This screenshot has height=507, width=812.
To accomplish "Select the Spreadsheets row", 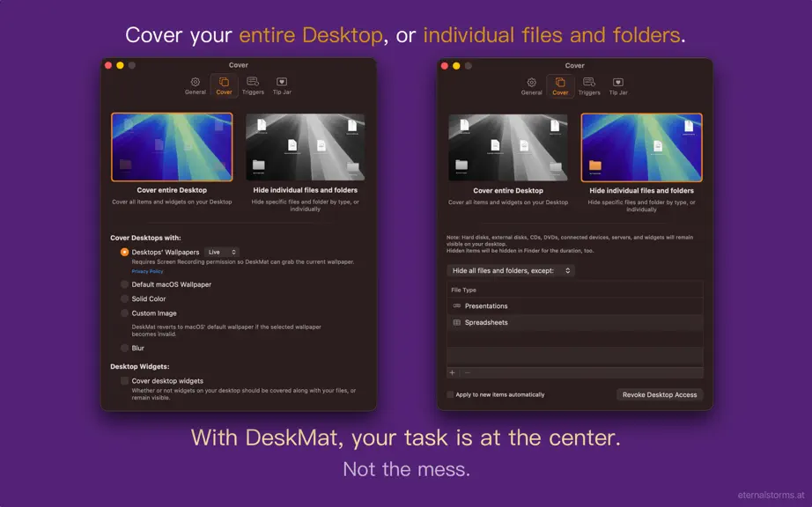I will 575,322.
